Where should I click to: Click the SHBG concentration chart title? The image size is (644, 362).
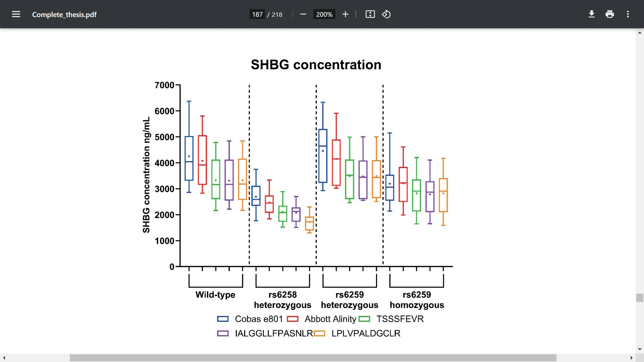click(316, 65)
